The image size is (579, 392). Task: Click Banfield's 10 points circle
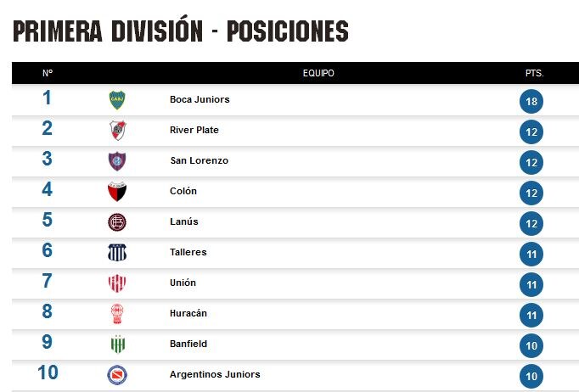[x=531, y=346]
